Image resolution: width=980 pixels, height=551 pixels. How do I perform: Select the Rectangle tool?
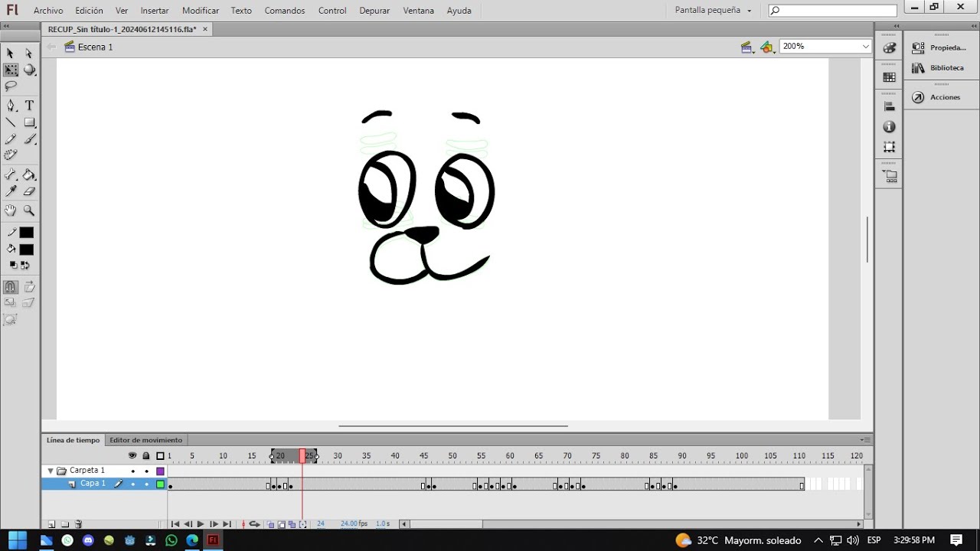pos(29,122)
